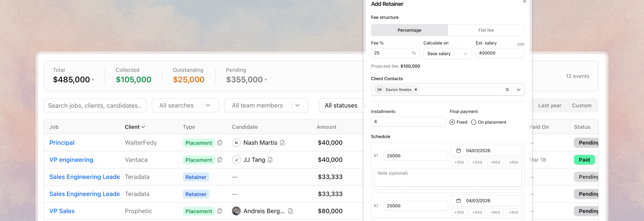Open first Sales Engineering Leader job link
644x221 pixels.
(x=85, y=177)
